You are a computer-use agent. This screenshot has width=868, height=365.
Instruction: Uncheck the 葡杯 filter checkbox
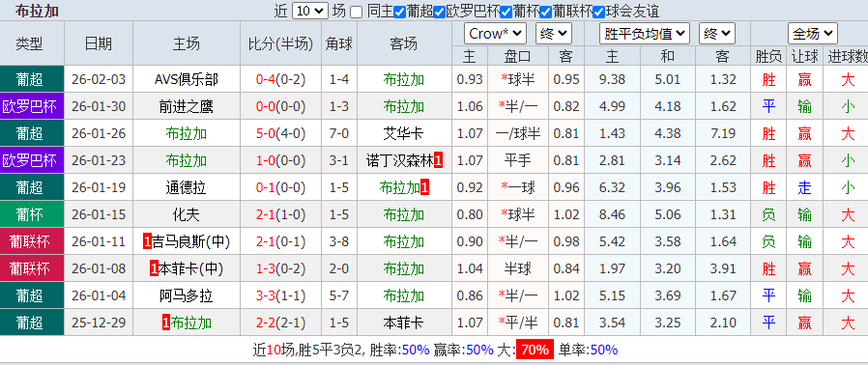[x=506, y=12]
